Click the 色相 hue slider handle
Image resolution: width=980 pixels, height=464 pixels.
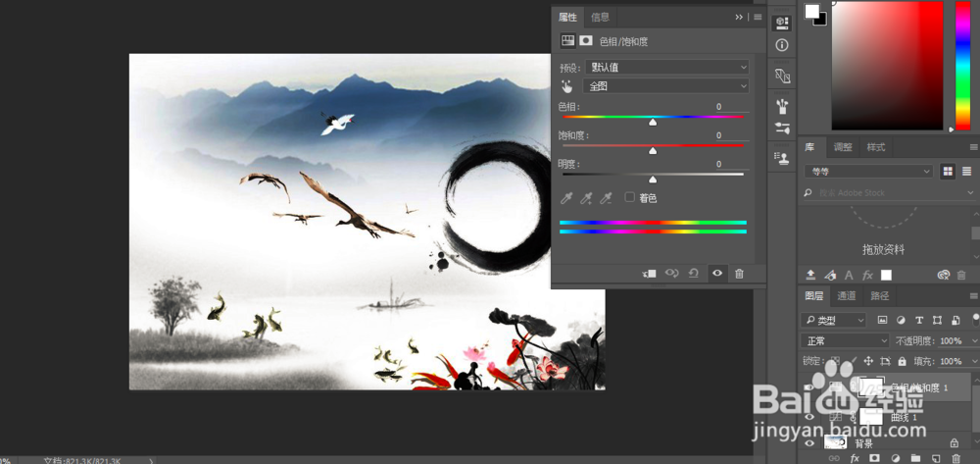[653, 123]
